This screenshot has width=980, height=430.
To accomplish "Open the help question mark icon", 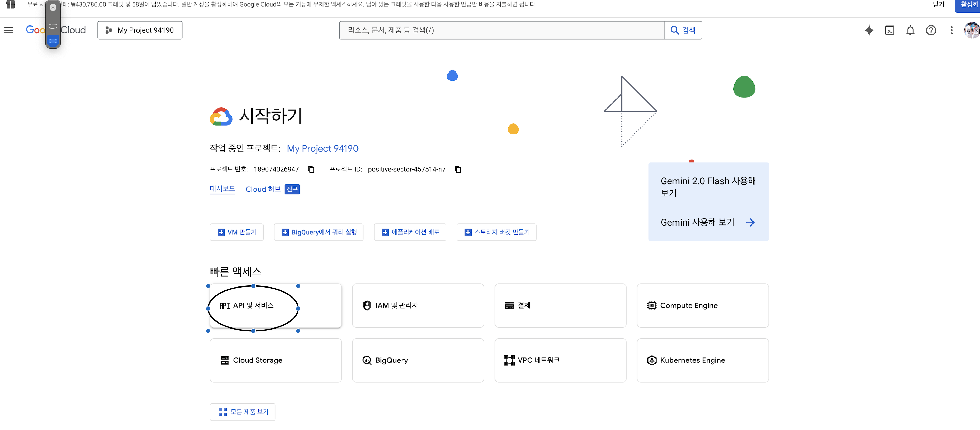I will coord(931,30).
